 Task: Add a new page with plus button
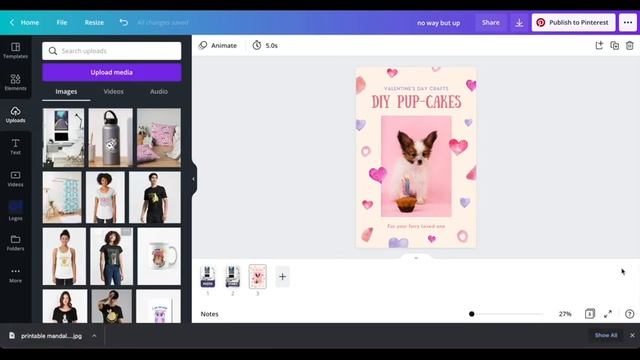(x=282, y=276)
